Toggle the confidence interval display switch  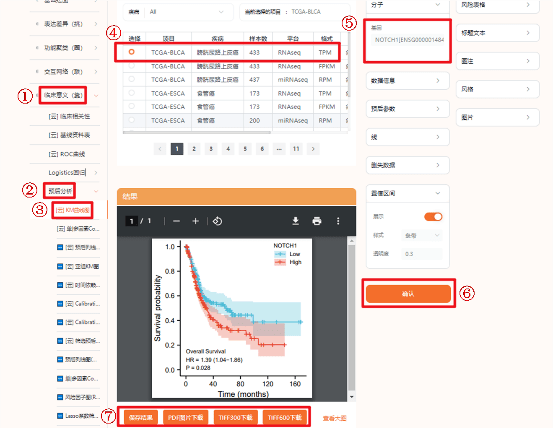tap(433, 217)
